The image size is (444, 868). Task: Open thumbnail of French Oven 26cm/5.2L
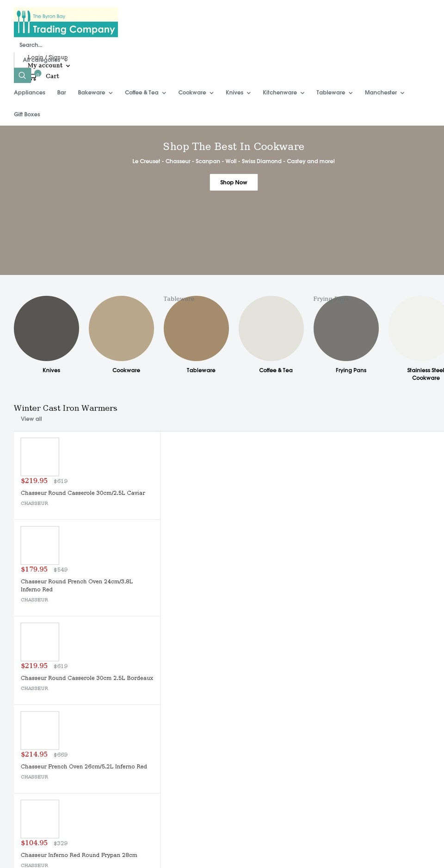(40, 731)
